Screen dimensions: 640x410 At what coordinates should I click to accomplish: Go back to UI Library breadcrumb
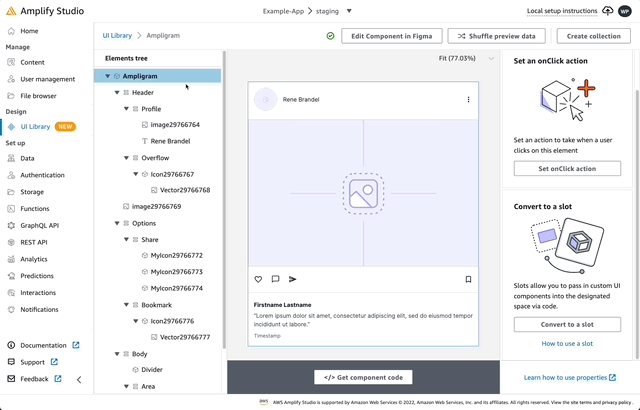point(117,35)
